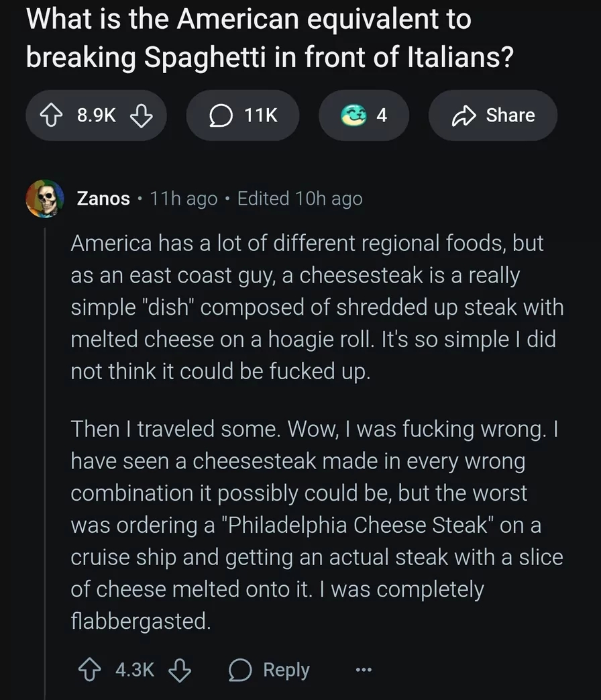
Task: Click the 11h ago timestamp
Action: pos(184,199)
